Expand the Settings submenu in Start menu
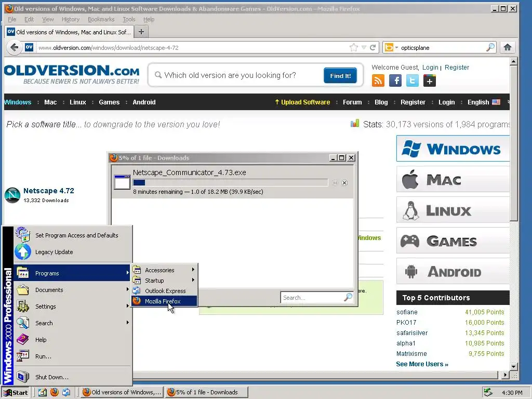 (x=73, y=307)
